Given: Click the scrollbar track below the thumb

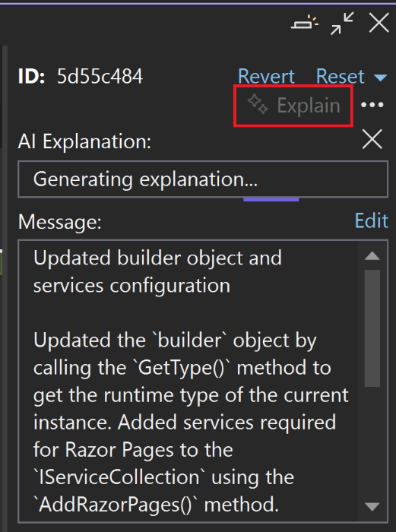Looking at the screenshot, I should pos(372,443).
